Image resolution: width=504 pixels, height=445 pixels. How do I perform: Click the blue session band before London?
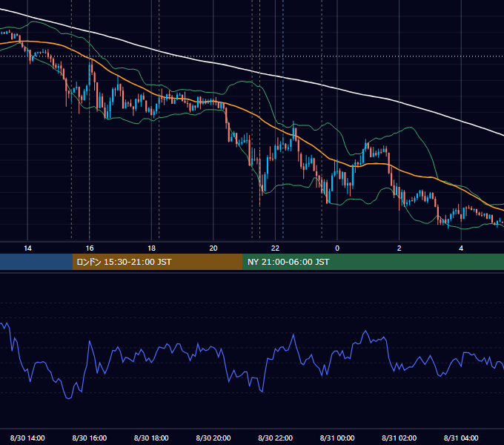pos(36,262)
